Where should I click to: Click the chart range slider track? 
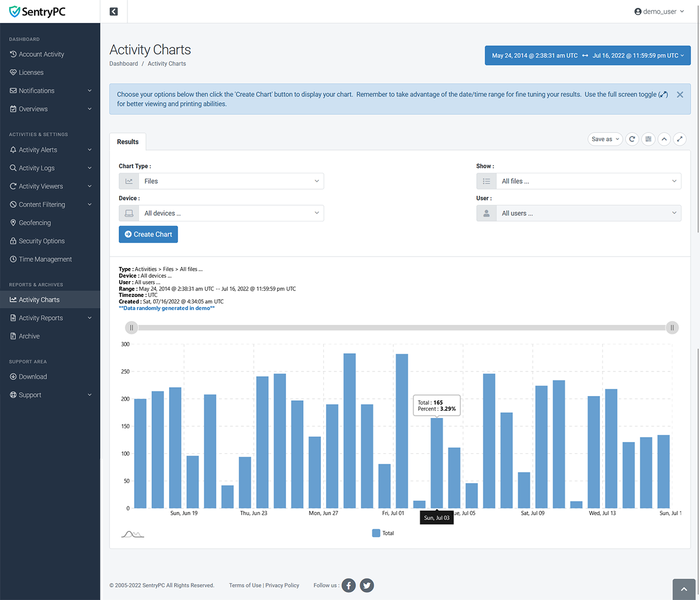(x=401, y=328)
